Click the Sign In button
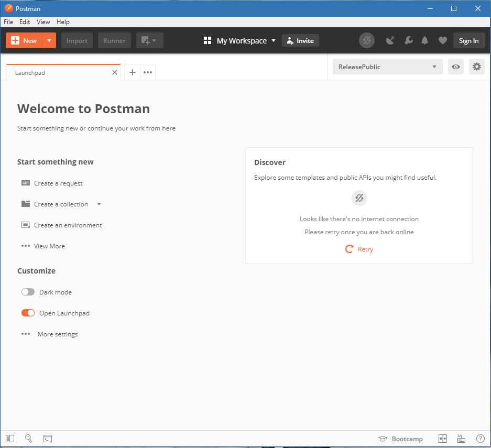Image resolution: width=491 pixels, height=448 pixels. pos(468,40)
